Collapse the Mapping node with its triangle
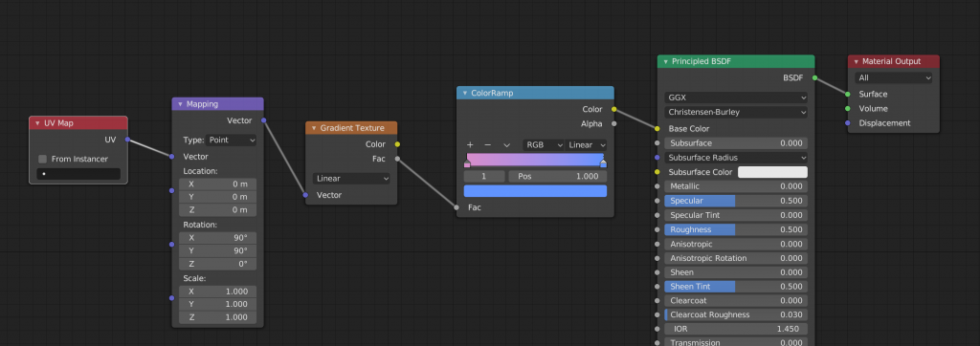 [180, 104]
